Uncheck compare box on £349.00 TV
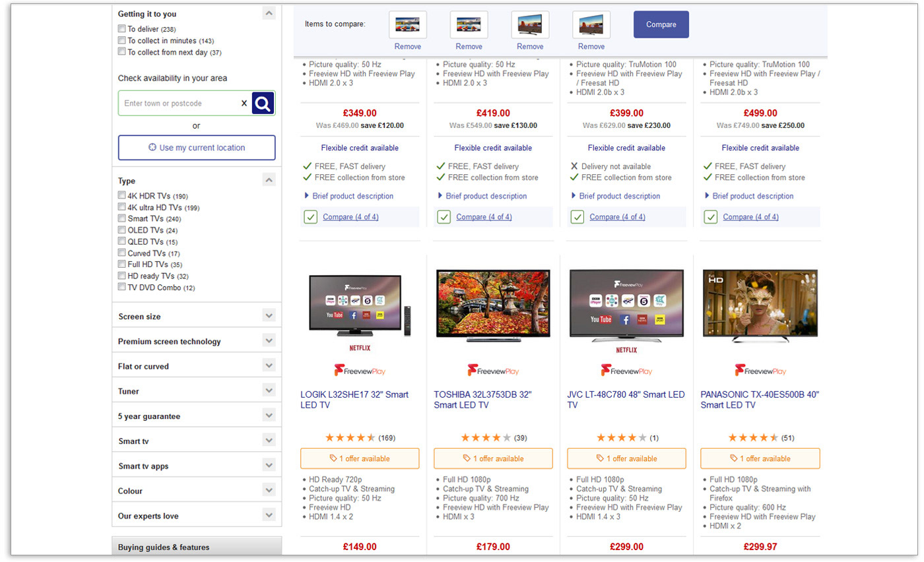The width and height of the screenshot is (924, 562). [310, 217]
